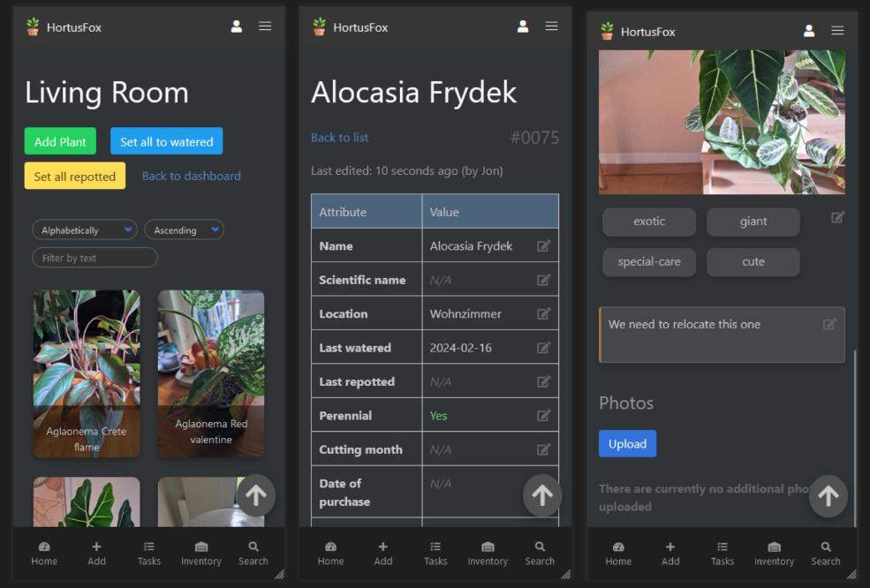Click the Filter by text field
This screenshot has width=870, height=588.
pos(95,258)
